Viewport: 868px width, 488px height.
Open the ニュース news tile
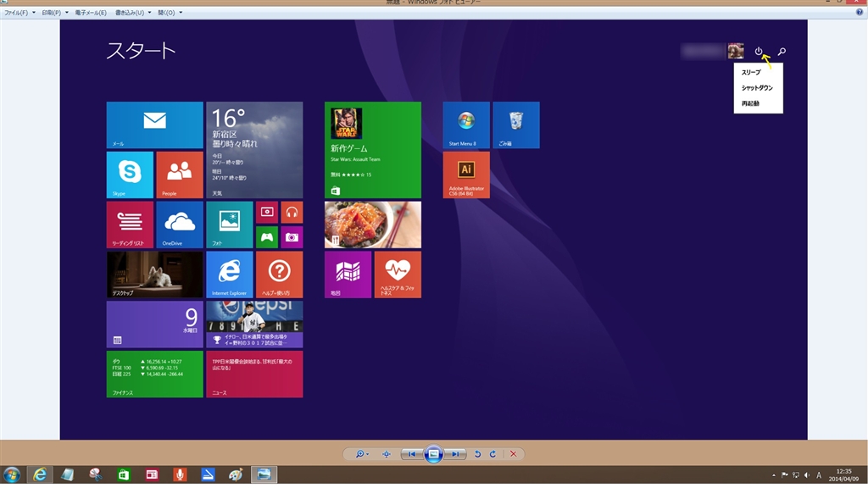pos(254,374)
